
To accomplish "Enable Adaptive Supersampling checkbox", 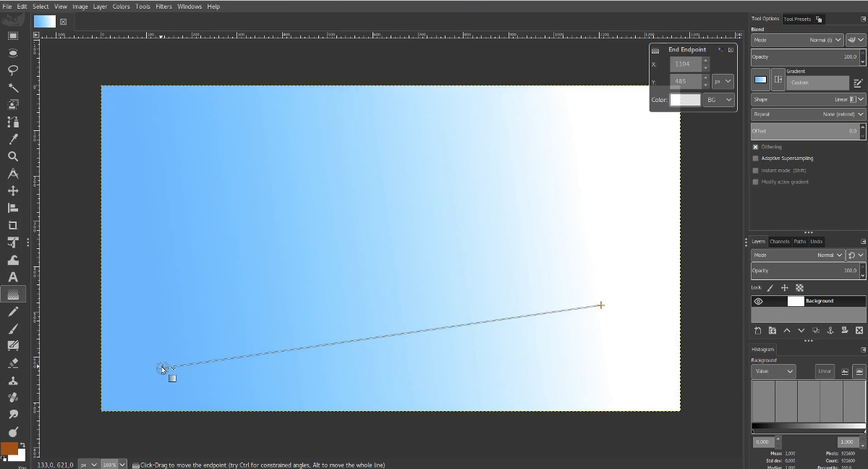I will click(x=756, y=159).
